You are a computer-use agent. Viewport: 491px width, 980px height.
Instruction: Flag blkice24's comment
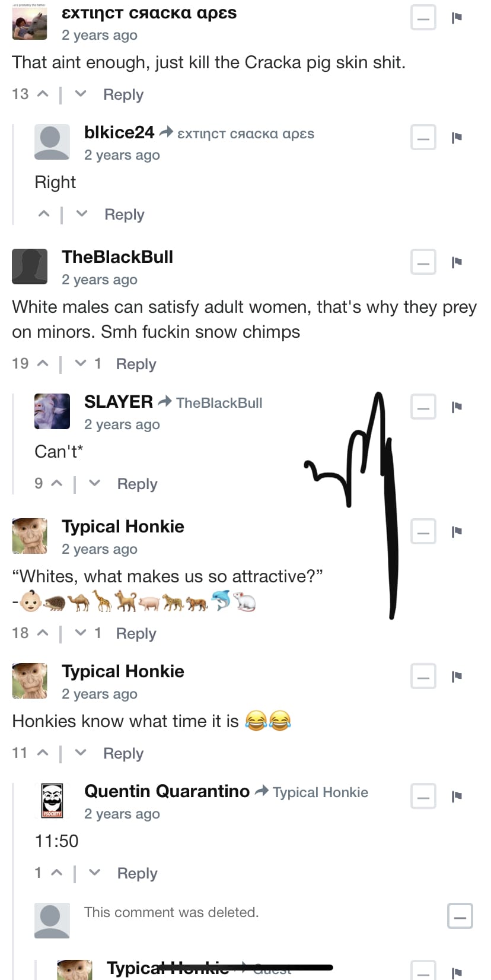tap(457, 138)
